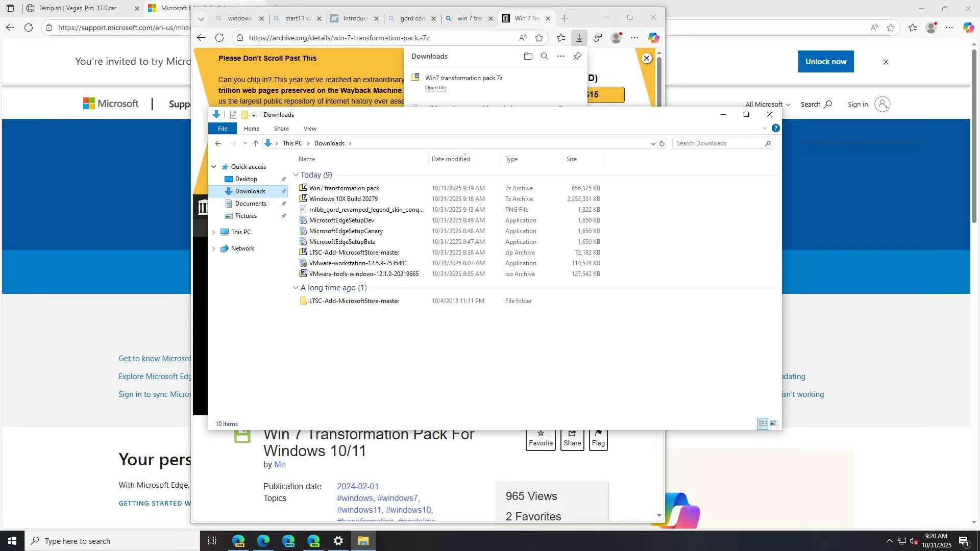Open the File menu in Explorer
Screen dimensions: 980x551
223,129
